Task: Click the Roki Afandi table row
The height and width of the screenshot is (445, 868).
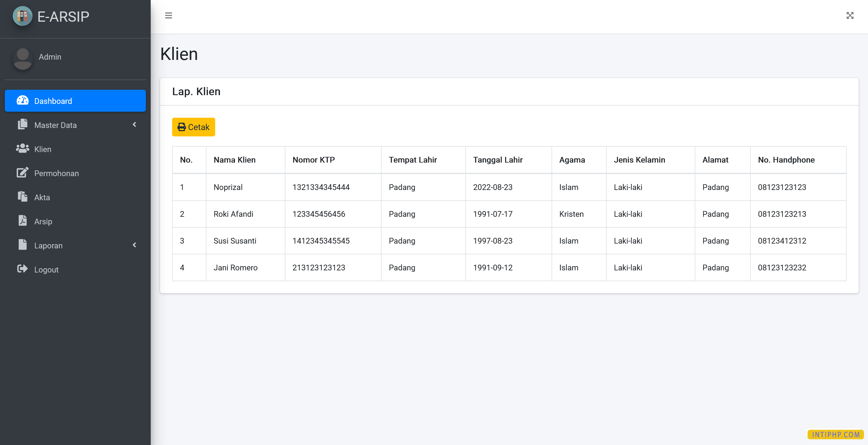Action: click(x=509, y=214)
